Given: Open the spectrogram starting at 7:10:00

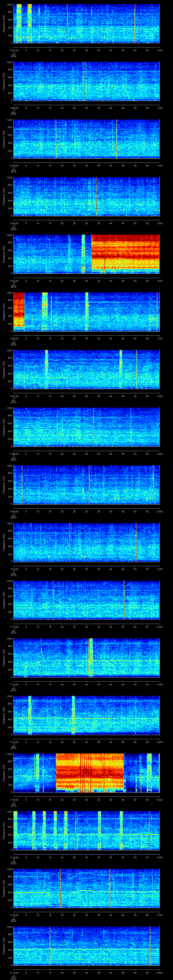Looking at the screenshot, I should pyautogui.click(x=87, y=543).
